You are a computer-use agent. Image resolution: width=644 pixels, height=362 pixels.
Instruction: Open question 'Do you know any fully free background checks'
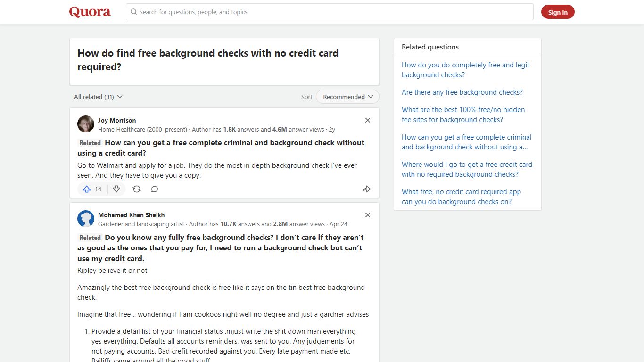[221, 248]
